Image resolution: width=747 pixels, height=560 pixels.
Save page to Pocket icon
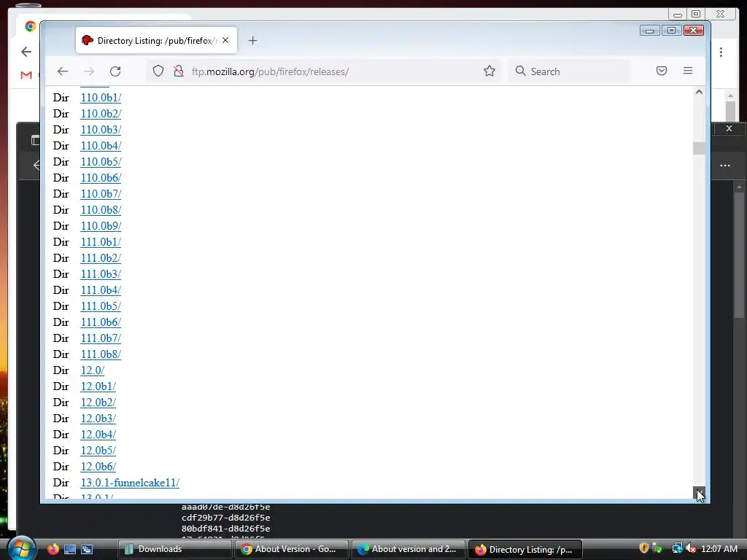tap(661, 71)
